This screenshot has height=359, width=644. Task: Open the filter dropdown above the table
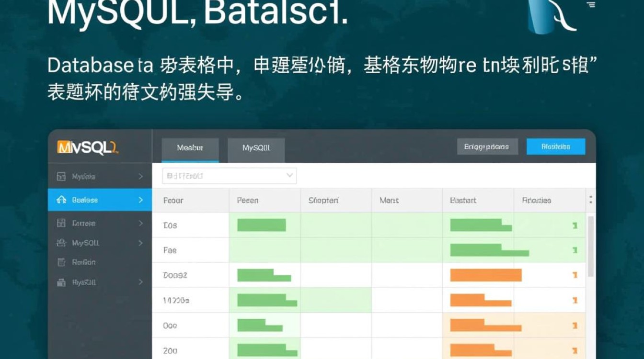229,176
